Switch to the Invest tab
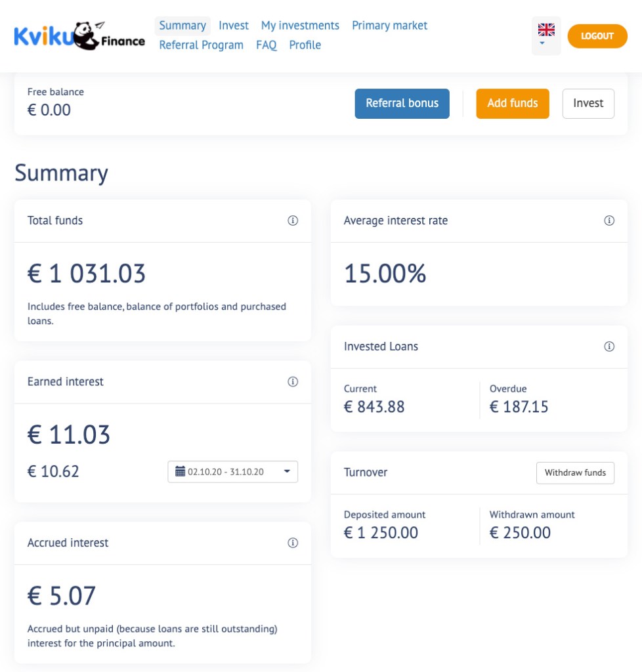The width and height of the screenshot is (642, 672). pos(234,25)
